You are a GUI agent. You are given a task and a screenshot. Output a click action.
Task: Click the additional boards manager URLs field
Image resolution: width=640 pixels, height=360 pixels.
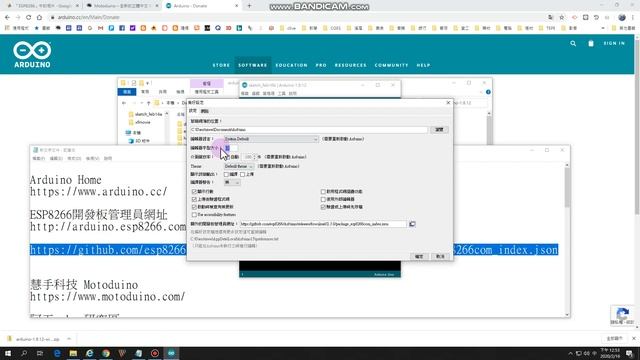pos(322,224)
